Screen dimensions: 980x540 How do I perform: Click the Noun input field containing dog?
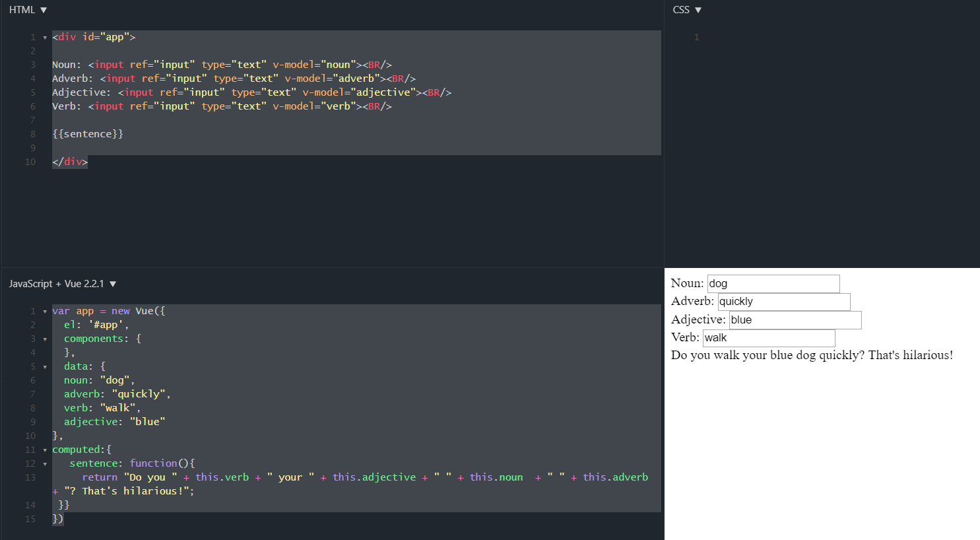pos(773,284)
